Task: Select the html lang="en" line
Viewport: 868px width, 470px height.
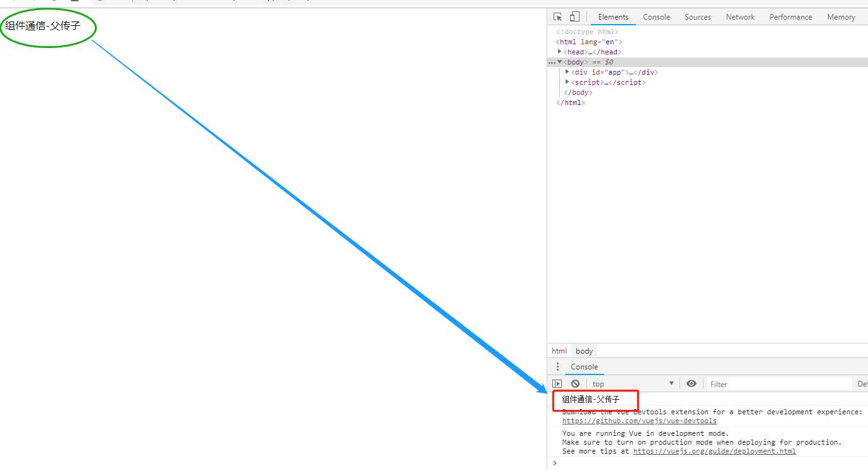Action: [x=589, y=42]
